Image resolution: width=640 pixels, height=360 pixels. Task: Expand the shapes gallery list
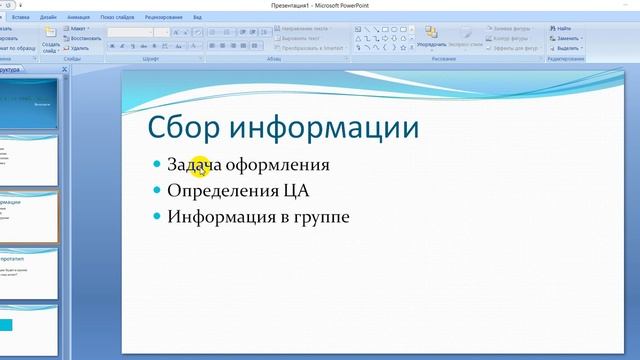point(411,48)
